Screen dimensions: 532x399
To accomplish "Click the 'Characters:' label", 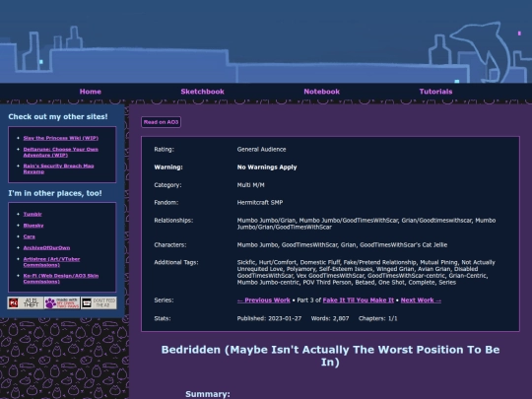I will (170, 245).
